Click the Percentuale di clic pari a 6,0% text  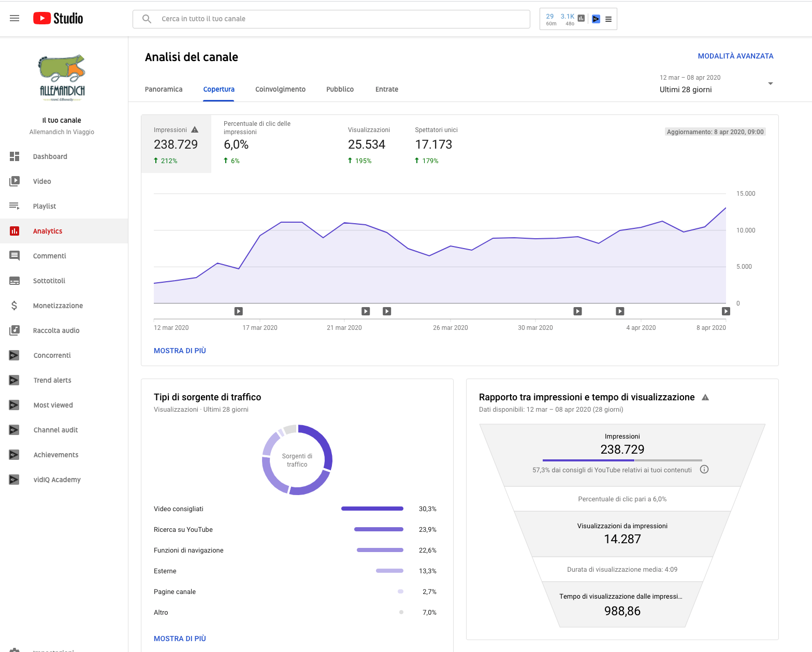pyautogui.click(x=622, y=499)
